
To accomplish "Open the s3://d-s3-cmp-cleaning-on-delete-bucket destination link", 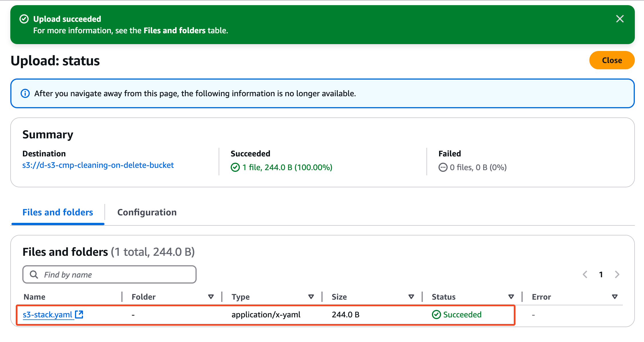I will pyautogui.click(x=98, y=165).
